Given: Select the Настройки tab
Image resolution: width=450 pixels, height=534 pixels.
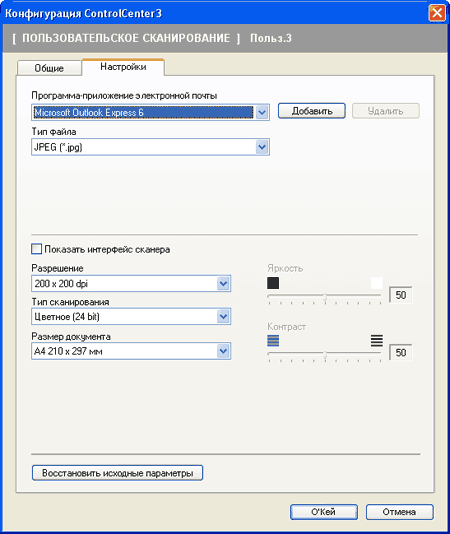Looking at the screenshot, I should point(123,67).
